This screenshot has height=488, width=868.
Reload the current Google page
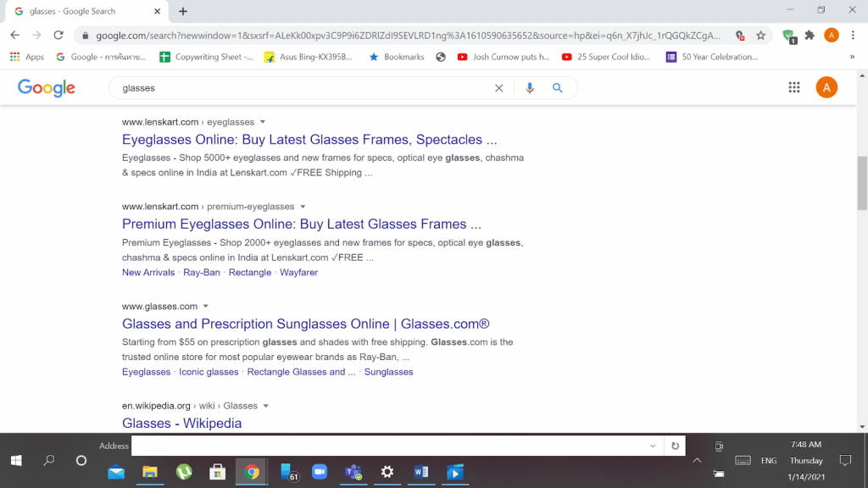58,36
